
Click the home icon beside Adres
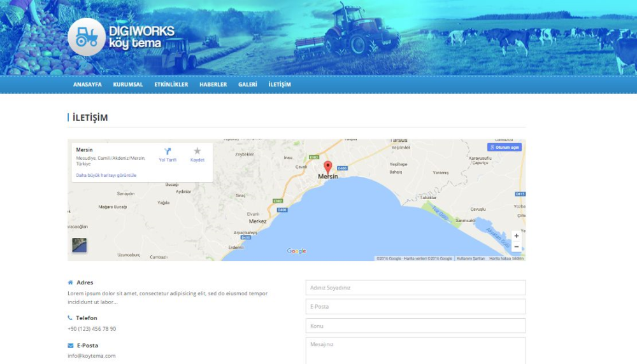coord(70,283)
